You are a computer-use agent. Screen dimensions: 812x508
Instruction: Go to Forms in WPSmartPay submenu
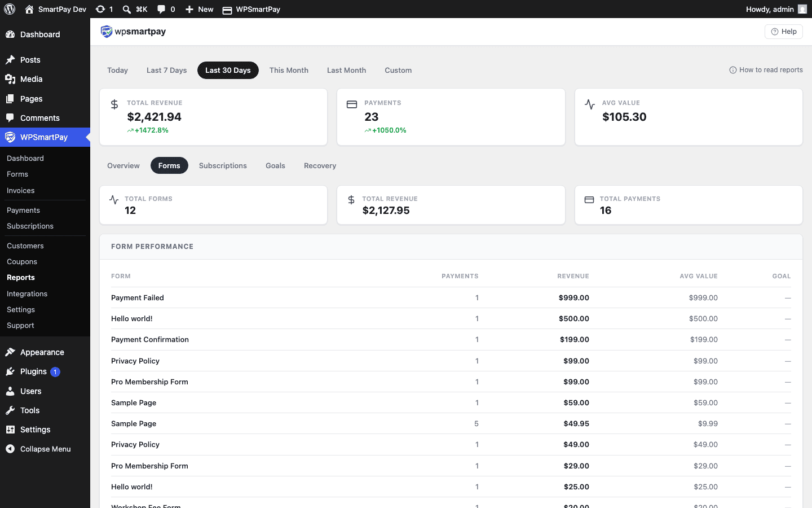point(17,174)
